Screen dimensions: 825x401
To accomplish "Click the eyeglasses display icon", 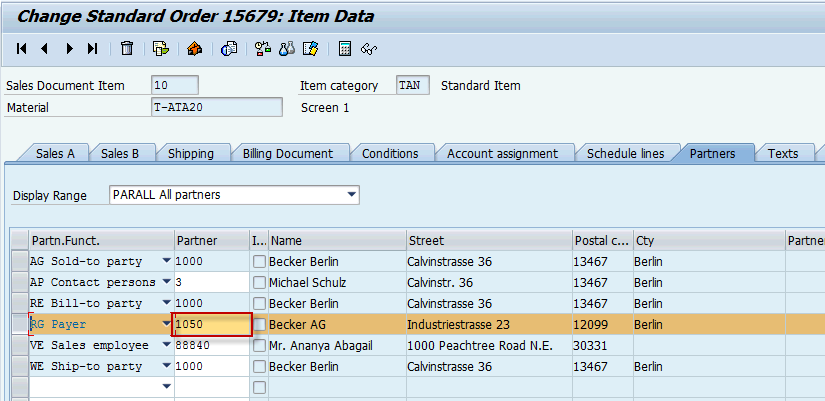I will click(287, 48).
